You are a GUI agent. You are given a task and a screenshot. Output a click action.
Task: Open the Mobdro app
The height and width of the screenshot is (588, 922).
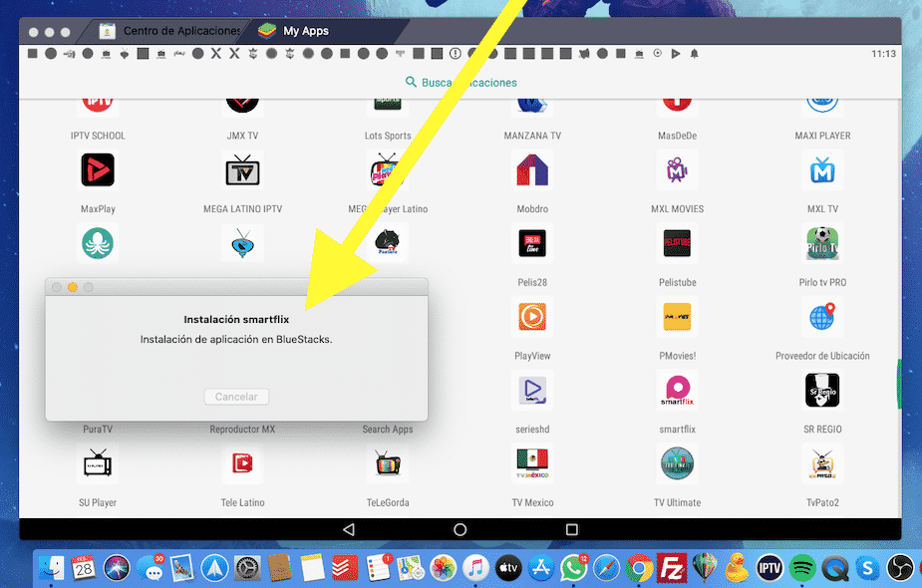[532, 170]
